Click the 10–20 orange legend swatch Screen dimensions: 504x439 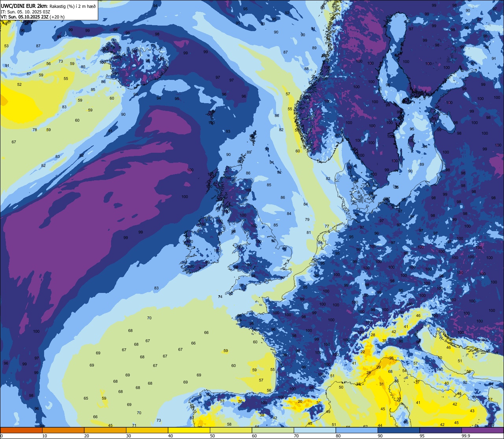pos(63,430)
